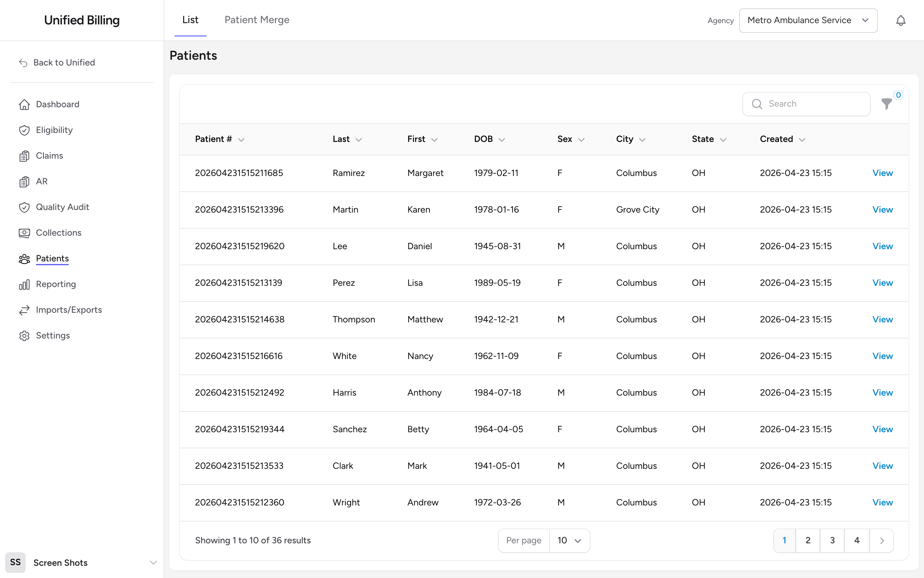Image resolution: width=924 pixels, height=578 pixels.
Task: View patient Lee Daniel
Action: 882,247
